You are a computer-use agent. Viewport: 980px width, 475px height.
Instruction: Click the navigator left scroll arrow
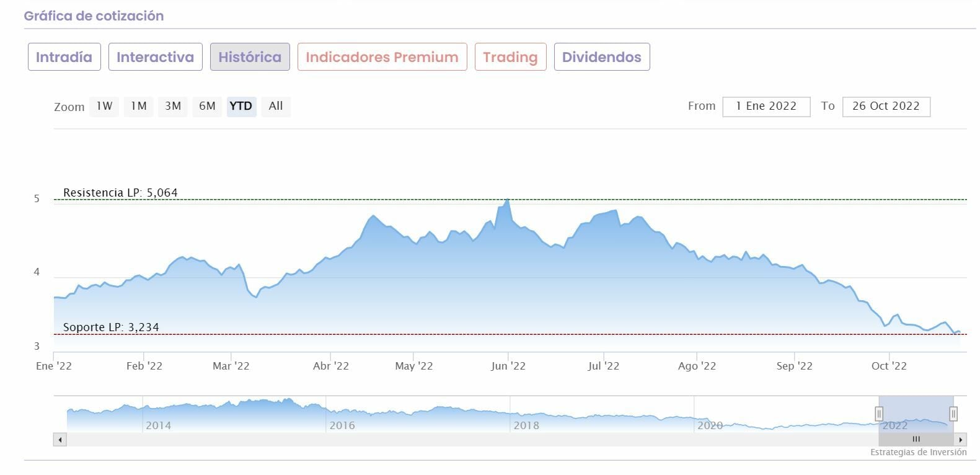(60, 440)
